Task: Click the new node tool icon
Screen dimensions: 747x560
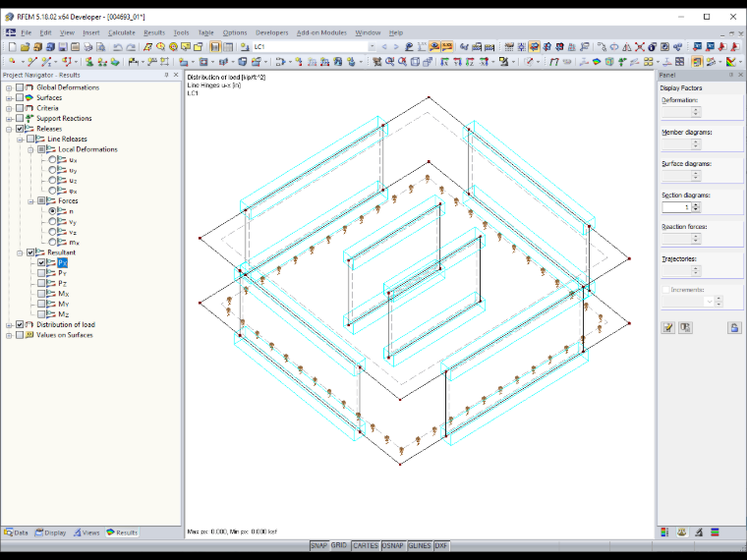Action: pyautogui.click(x=12, y=62)
